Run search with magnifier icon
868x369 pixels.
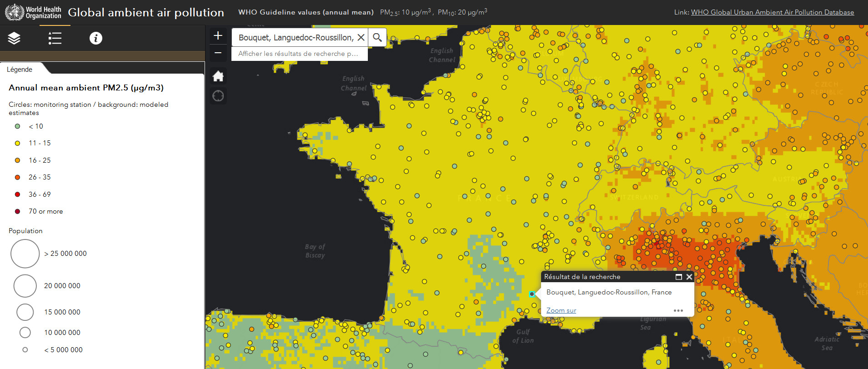[377, 37]
